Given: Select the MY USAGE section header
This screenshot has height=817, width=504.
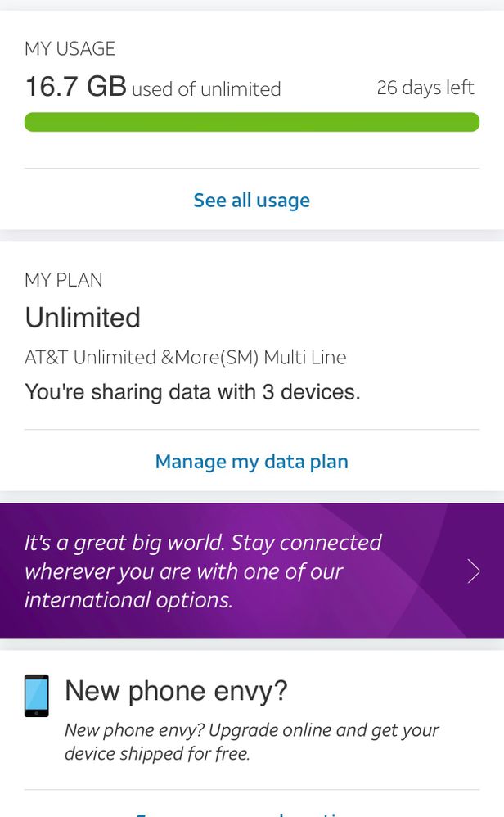Looking at the screenshot, I should tap(70, 48).
